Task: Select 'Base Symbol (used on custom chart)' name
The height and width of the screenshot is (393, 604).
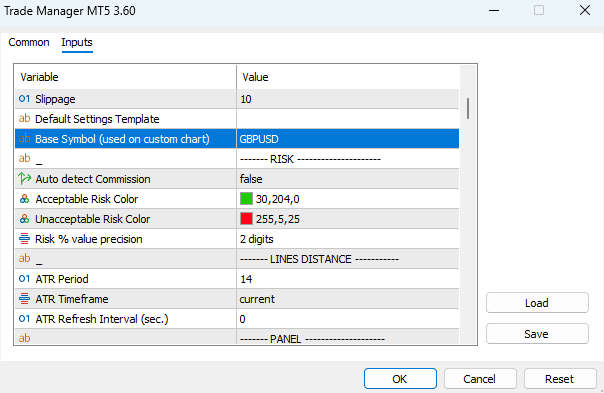Action: point(122,139)
